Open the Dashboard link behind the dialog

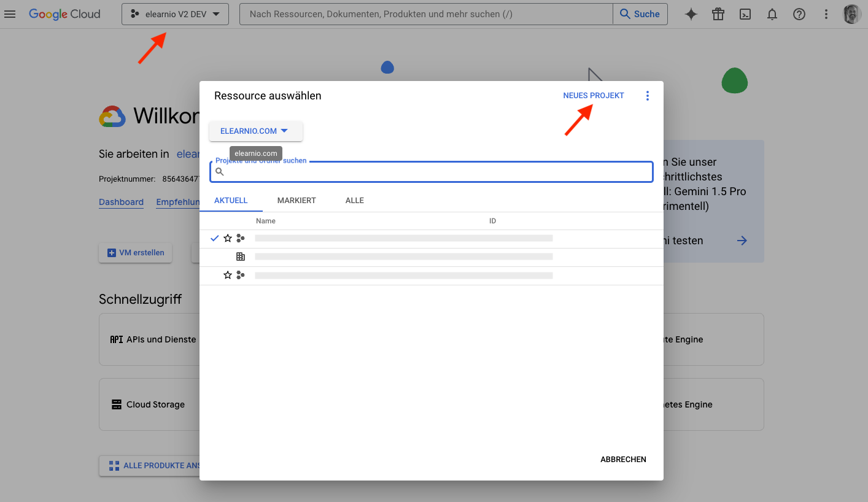pos(121,202)
